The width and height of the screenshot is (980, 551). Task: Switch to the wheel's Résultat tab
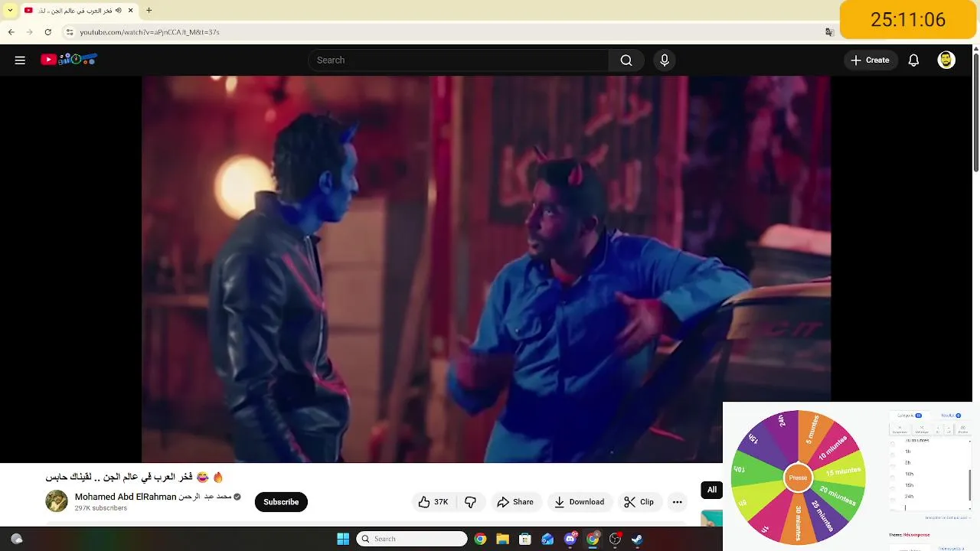[951, 416]
